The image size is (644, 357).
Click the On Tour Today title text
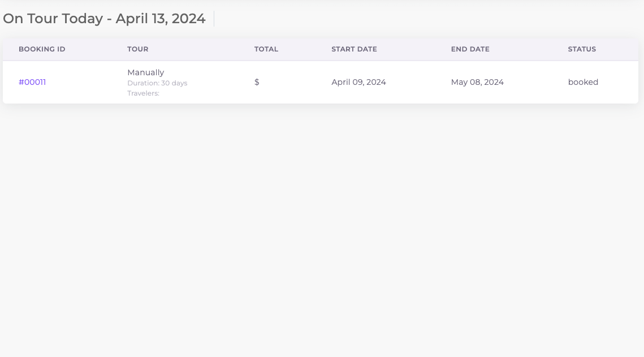pos(53,19)
